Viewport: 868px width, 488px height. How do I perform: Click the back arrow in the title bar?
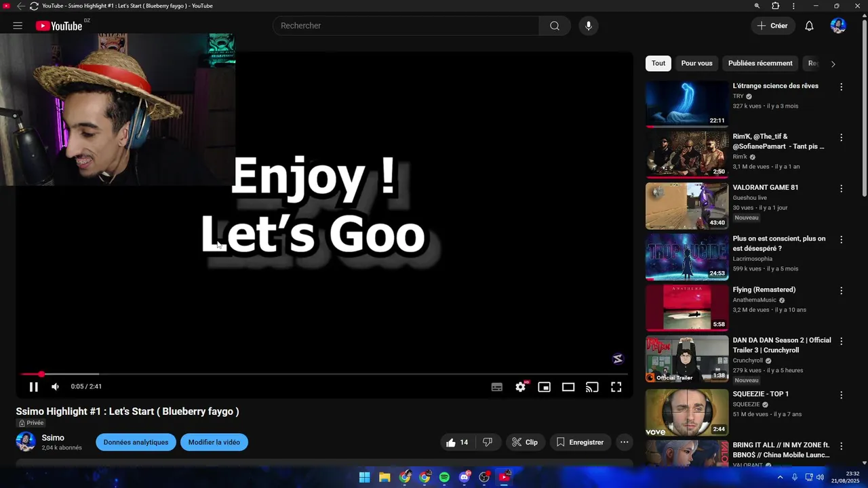(20, 6)
